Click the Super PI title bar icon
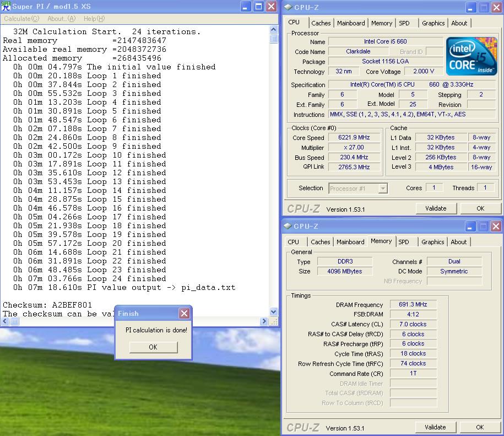Image resolution: width=504 pixels, height=436 pixels. tap(6, 6)
